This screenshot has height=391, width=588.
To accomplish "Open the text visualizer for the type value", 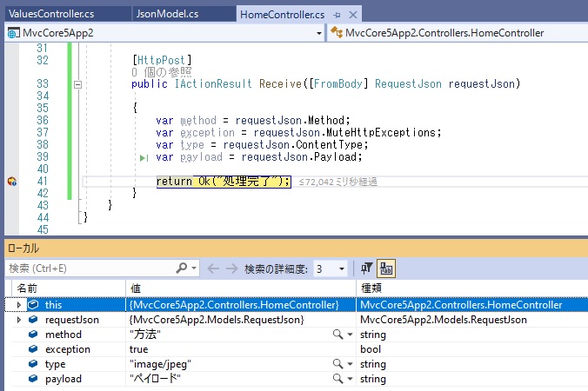I will [x=337, y=365].
